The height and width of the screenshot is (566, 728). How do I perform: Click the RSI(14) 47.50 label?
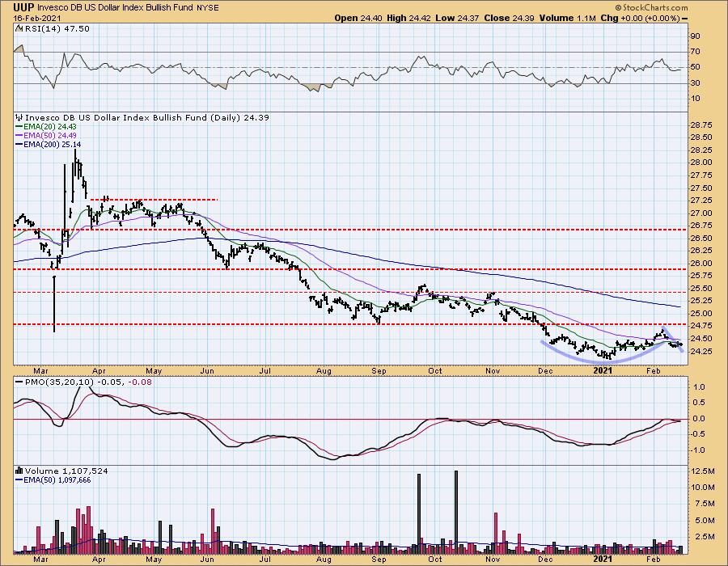click(56, 29)
